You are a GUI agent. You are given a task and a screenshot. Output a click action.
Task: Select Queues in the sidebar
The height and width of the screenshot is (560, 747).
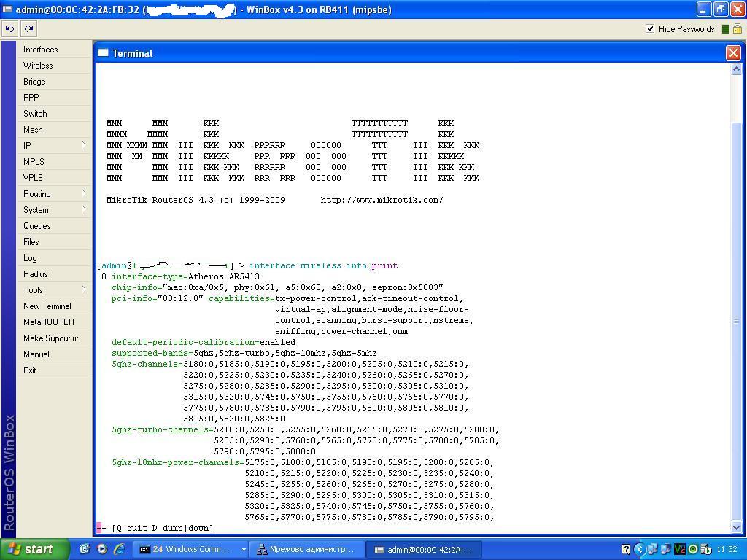36,226
